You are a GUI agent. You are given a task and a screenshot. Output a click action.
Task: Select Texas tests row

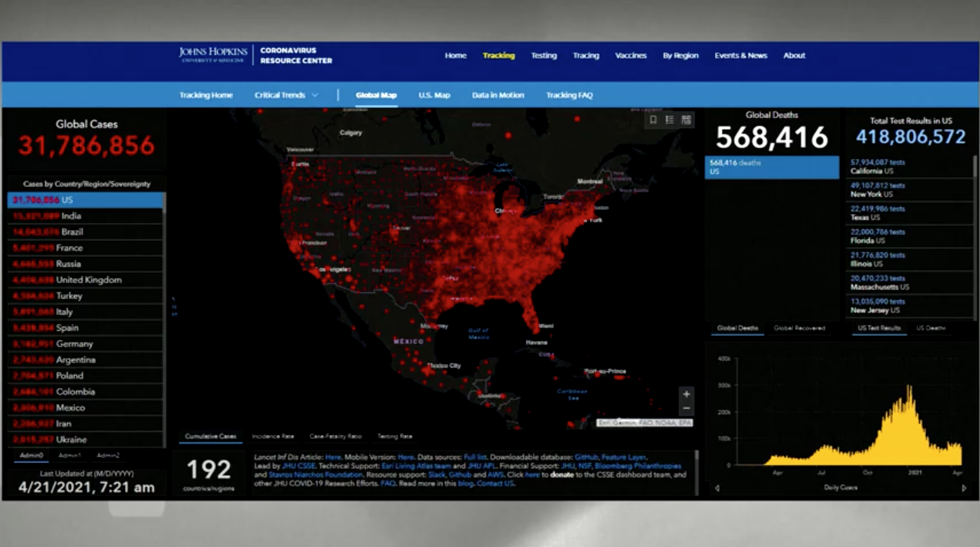point(910,213)
